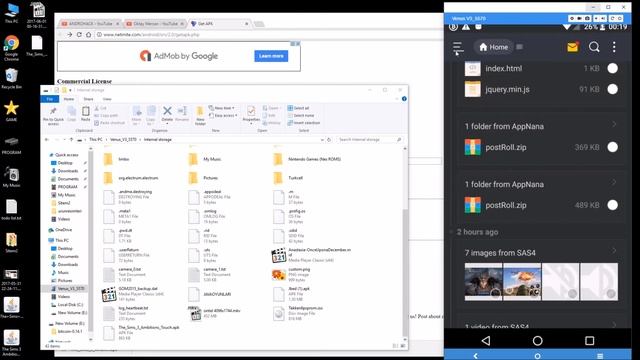Click the Explorer Up arrow button
Image resolution: width=640 pixels, height=360 pixels.
71,140
